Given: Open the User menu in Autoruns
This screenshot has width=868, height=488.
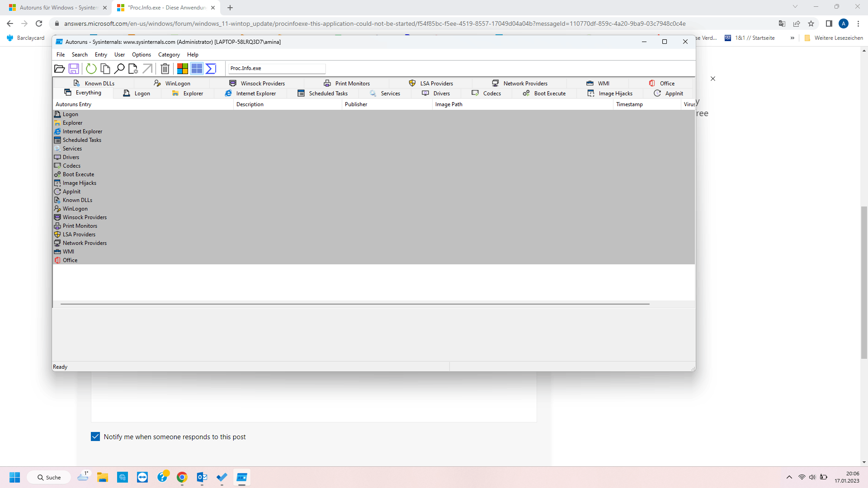Looking at the screenshot, I should 119,55.
